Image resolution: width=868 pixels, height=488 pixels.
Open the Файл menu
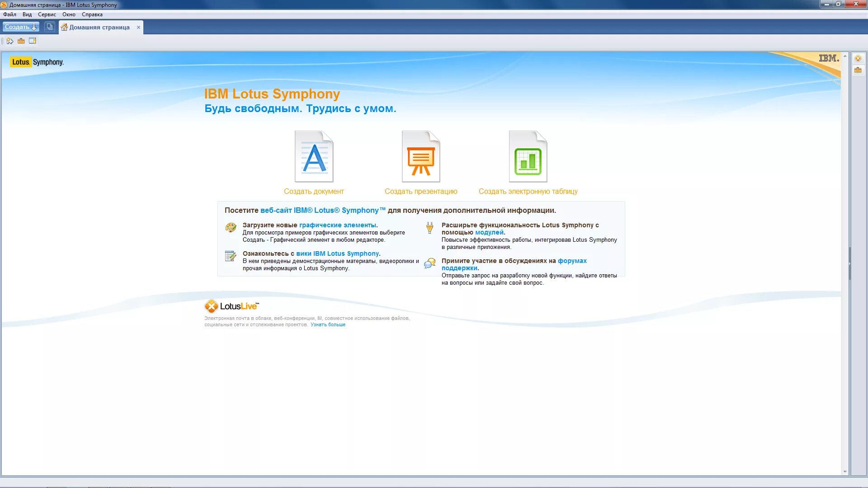pyautogui.click(x=9, y=14)
